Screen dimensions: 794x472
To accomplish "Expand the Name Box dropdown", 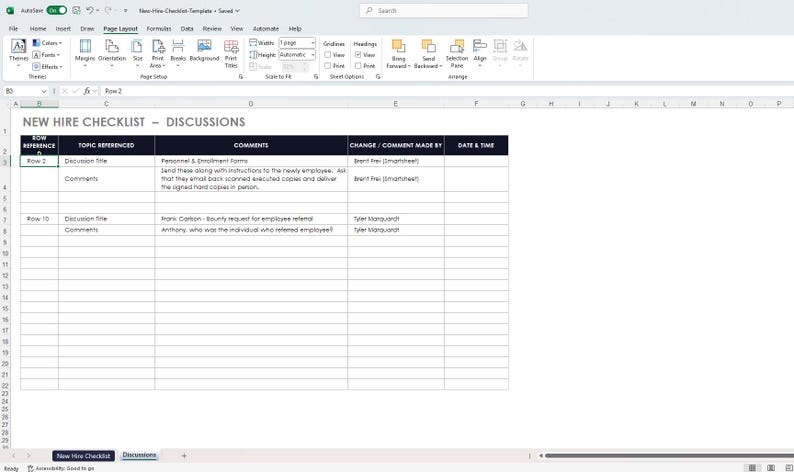I will click(44, 91).
